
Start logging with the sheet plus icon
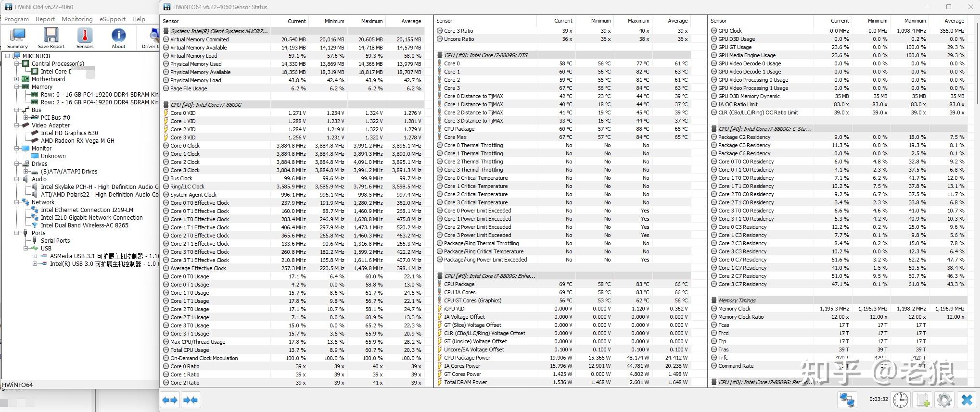922,400
